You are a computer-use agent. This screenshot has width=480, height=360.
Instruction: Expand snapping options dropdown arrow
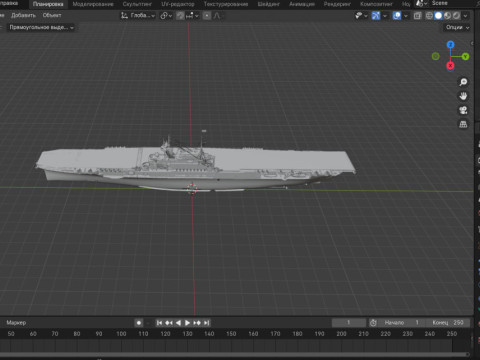(x=197, y=16)
